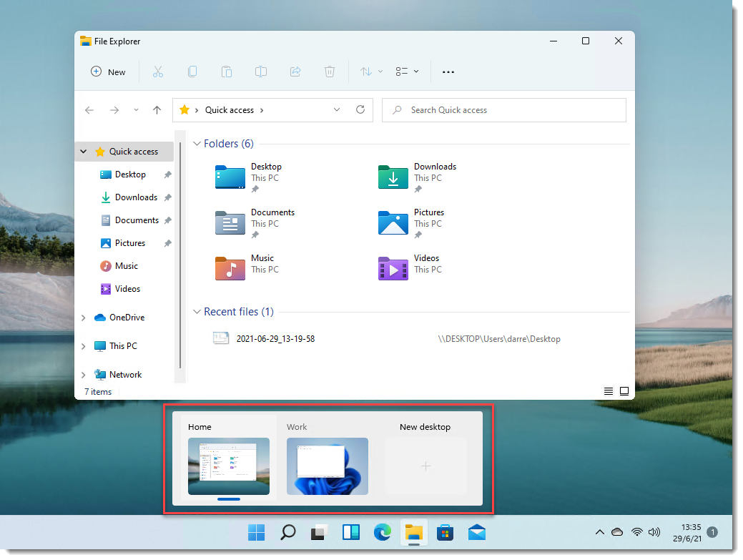
Task: Click the Copy icon in the toolbar
Action: (x=192, y=72)
